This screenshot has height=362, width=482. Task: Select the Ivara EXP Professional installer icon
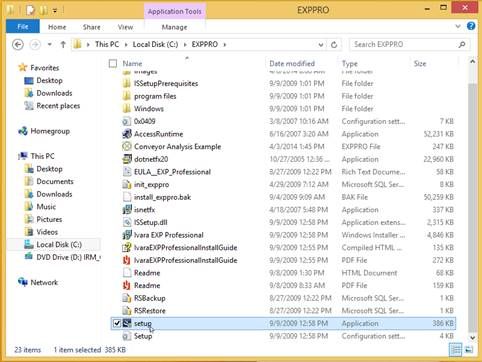[x=127, y=235]
